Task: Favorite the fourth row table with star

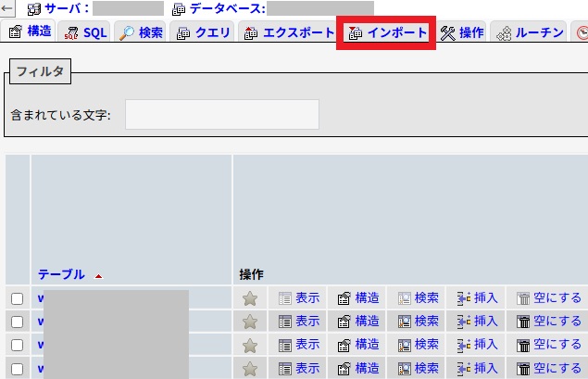Action: pyautogui.click(x=250, y=369)
